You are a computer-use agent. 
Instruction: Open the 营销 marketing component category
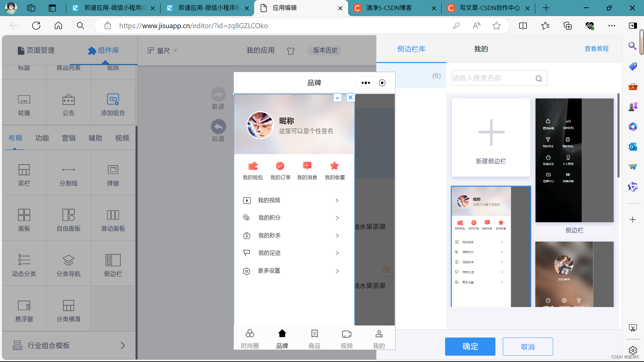[69, 138]
